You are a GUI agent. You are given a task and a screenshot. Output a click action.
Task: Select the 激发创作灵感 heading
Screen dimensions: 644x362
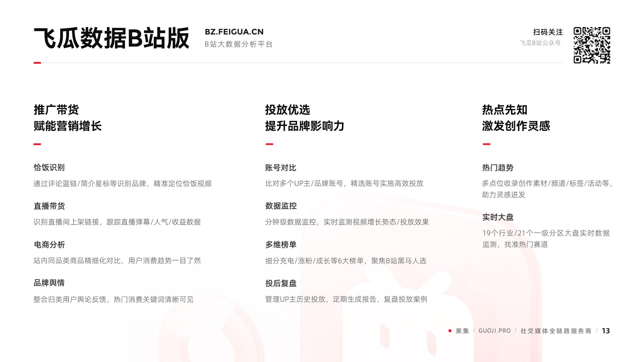pyautogui.click(x=516, y=126)
